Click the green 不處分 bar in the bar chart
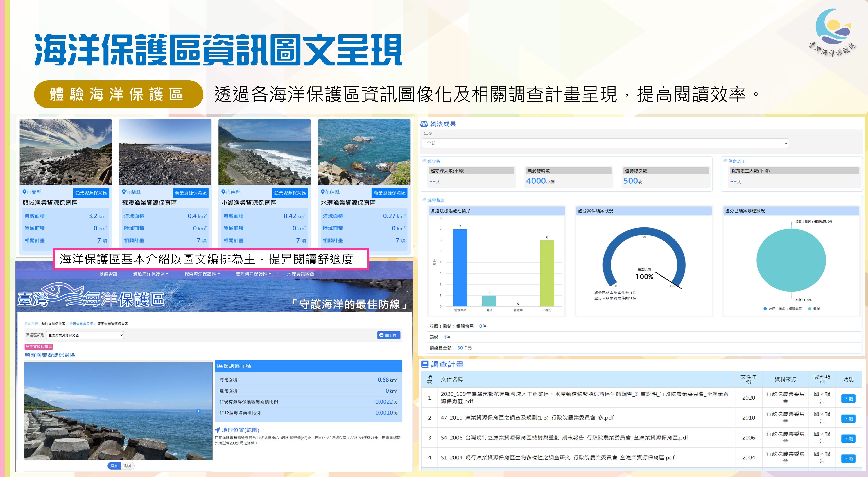868x477 pixels. point(547,273)
